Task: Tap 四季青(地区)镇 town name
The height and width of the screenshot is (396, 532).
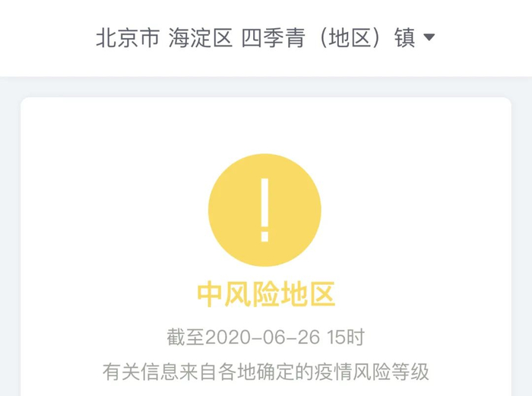Action: tap(328, 37)
